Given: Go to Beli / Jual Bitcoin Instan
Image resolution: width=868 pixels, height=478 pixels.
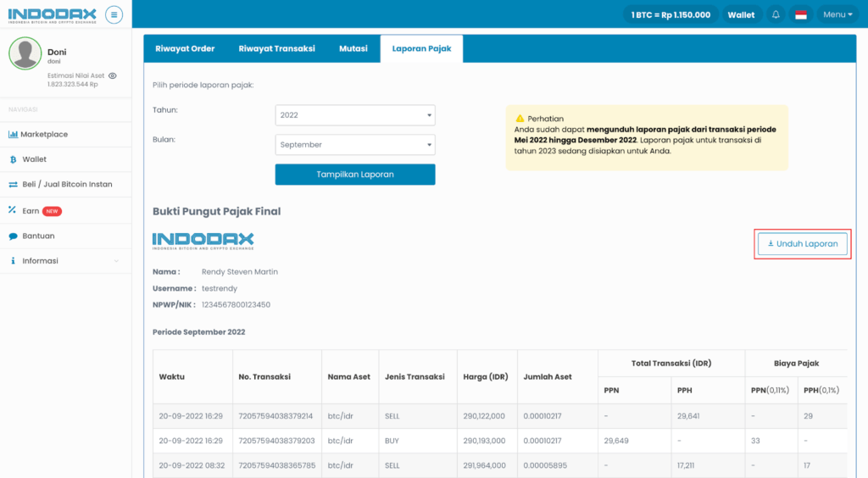Looking at the screenshot, I should (65, 184).
